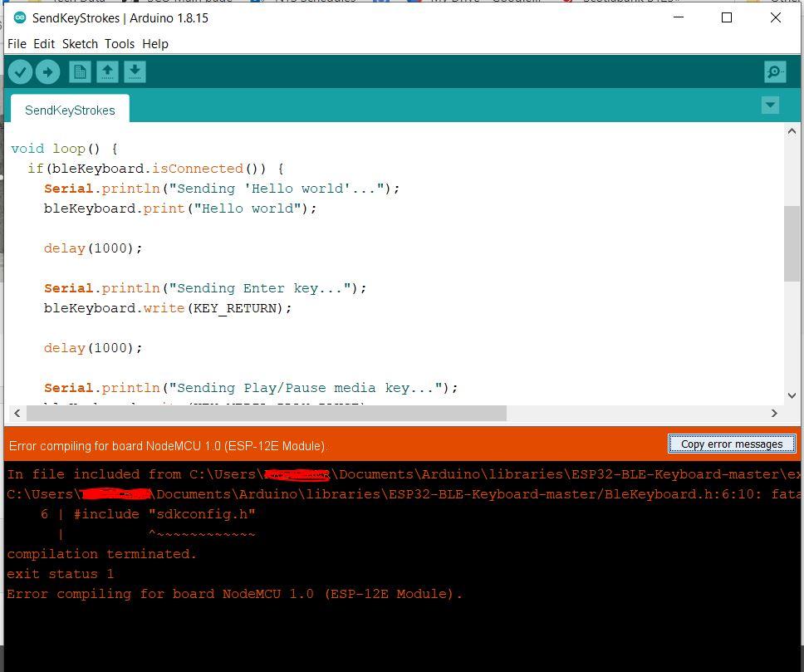Open the Sketch menu
Screen dimensions: 804x672
80,43
